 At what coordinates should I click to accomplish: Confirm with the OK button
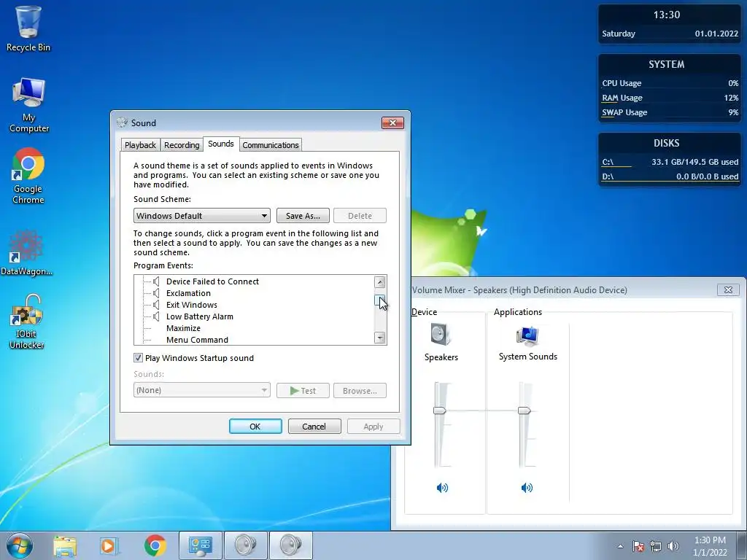255,426
